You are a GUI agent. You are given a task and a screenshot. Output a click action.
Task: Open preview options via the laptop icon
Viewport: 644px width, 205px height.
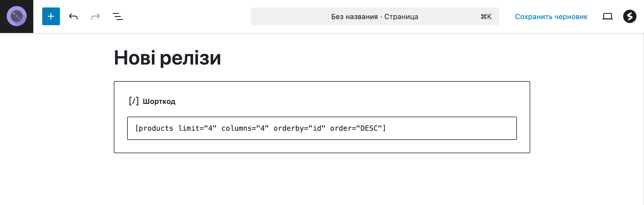click(x=608, y=16)
